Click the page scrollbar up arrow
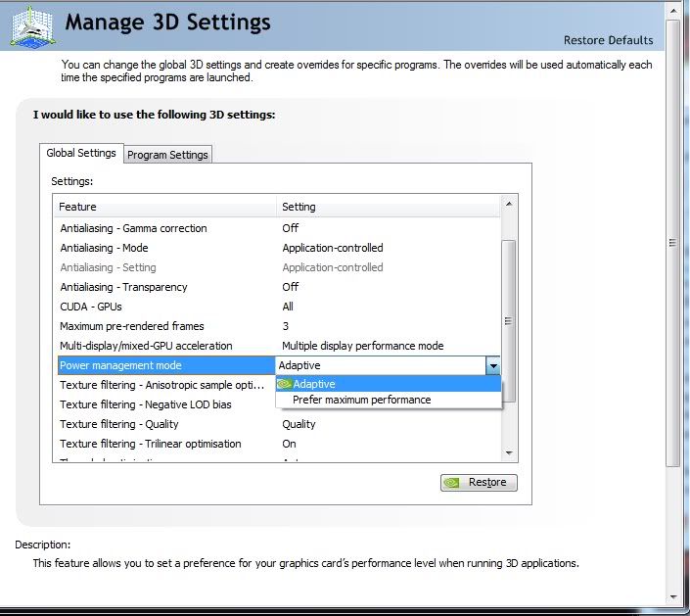This screenshot has width=690, height=616. tap(673, 11)
